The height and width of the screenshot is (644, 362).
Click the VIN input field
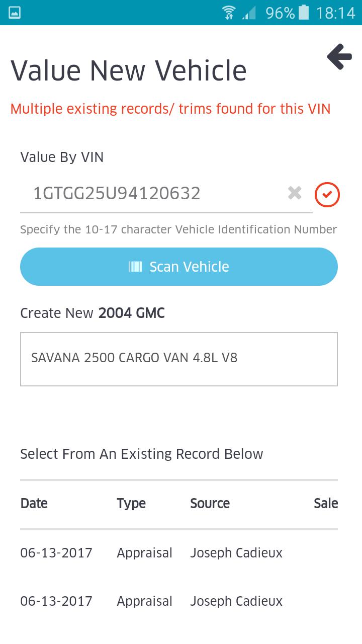pos(156,194)
